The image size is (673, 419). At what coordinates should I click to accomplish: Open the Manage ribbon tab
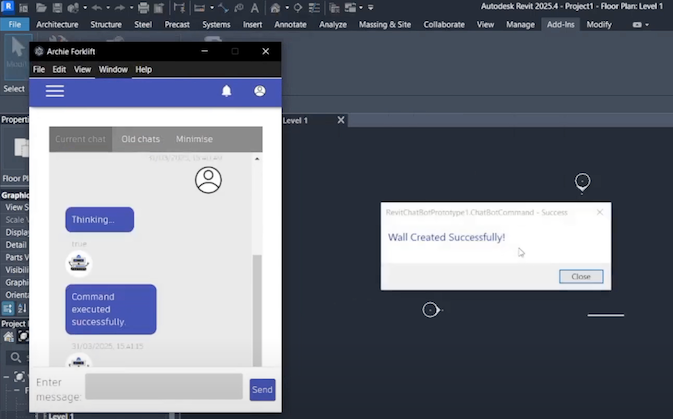520,24
